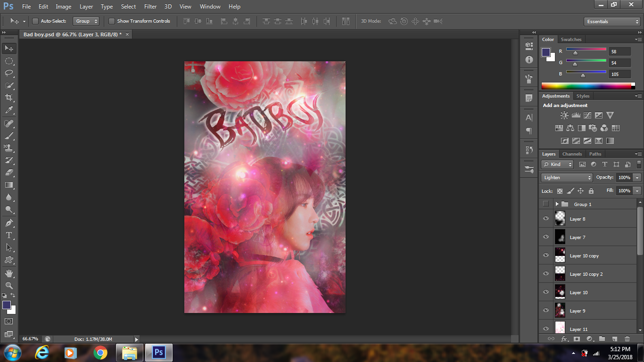This screenshot has width=644, height=362.
Task: Select the Zoom tool in toolbar
Action: [9, 285]
